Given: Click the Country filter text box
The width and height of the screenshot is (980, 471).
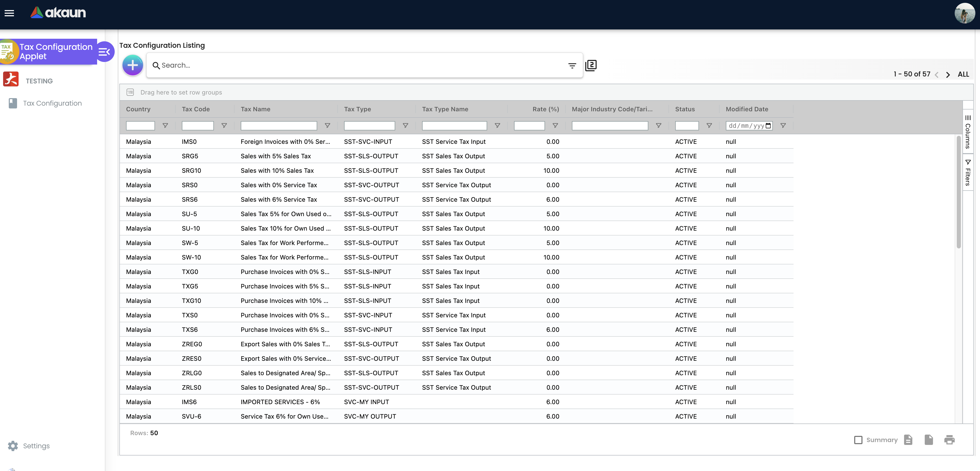Looking at the screenshot, I should 140,125.
